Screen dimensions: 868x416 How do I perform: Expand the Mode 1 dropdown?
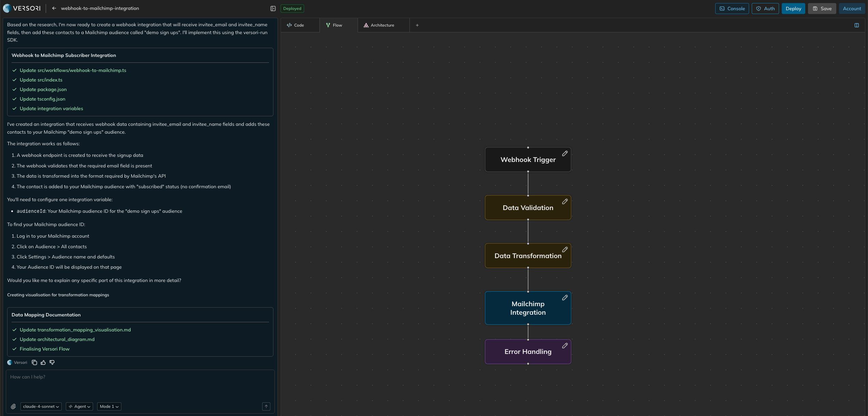point(109,406)
